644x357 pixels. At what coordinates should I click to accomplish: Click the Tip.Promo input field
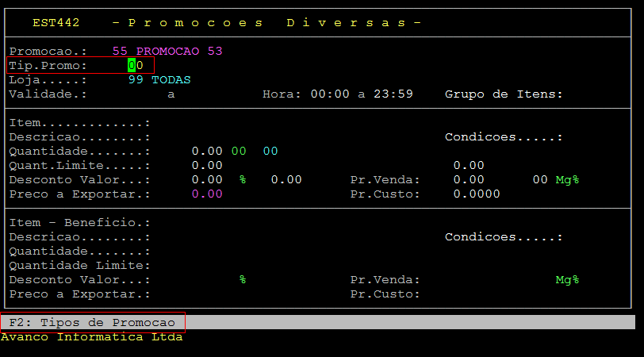point(135,65)
